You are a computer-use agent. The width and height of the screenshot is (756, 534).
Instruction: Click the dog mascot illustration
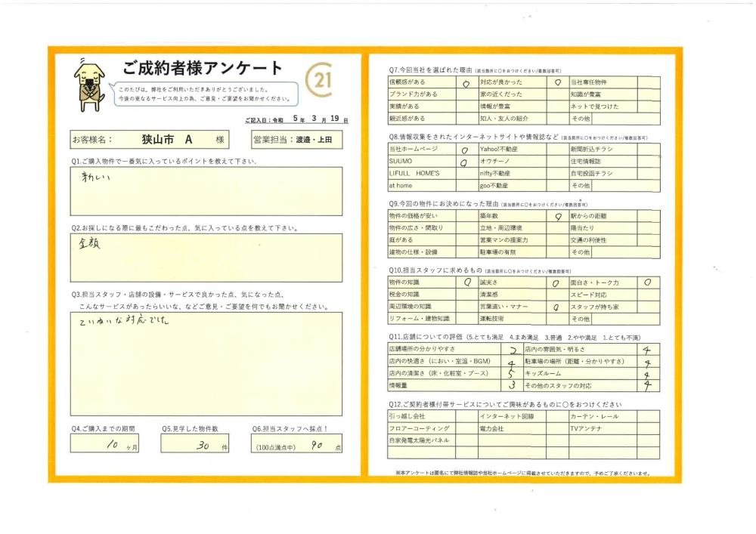[90, 85]
